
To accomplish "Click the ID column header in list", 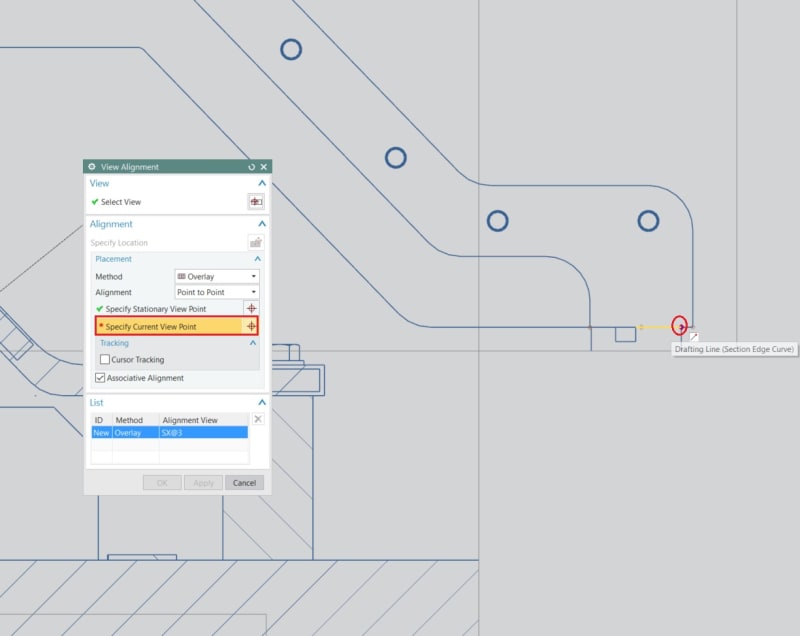I will coord(99,420).
